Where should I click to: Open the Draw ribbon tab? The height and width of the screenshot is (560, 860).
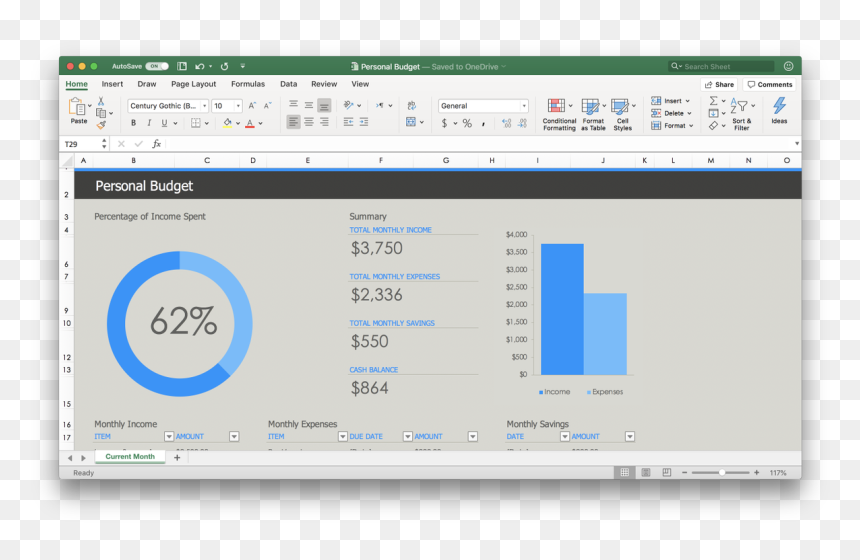[146, 84]
